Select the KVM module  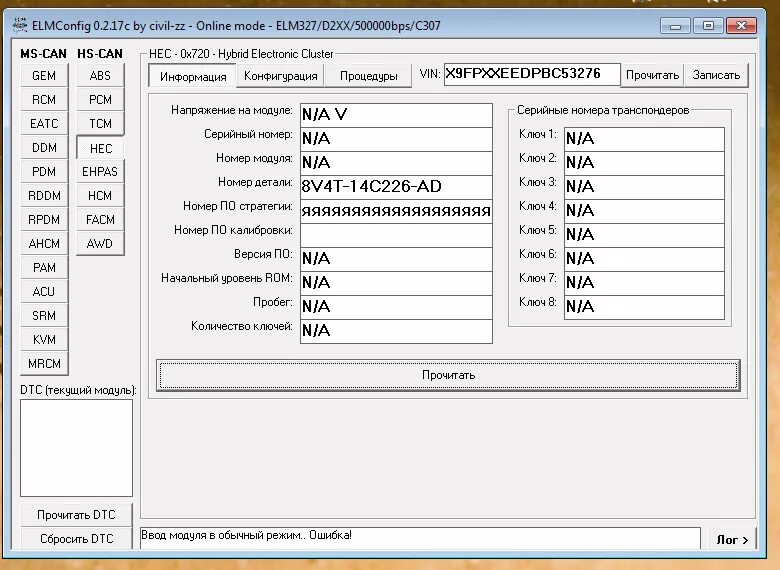tap(44, 340)
